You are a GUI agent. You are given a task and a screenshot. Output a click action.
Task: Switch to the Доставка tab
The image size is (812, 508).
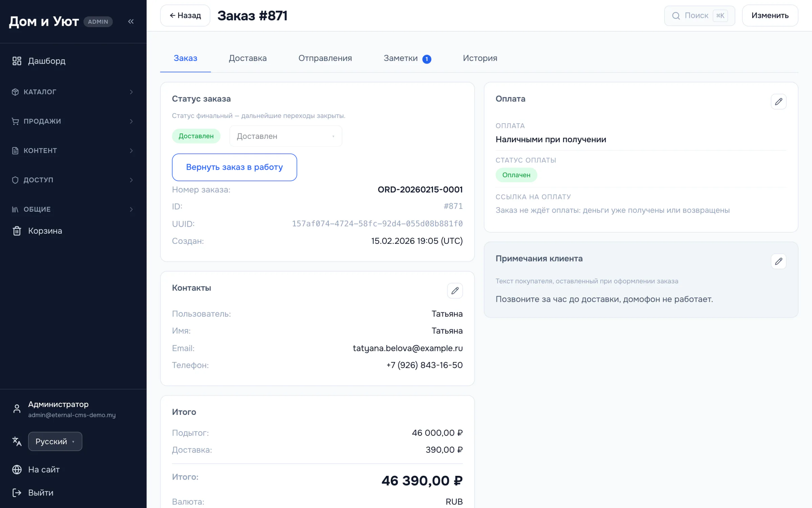[x=248, y=58]
